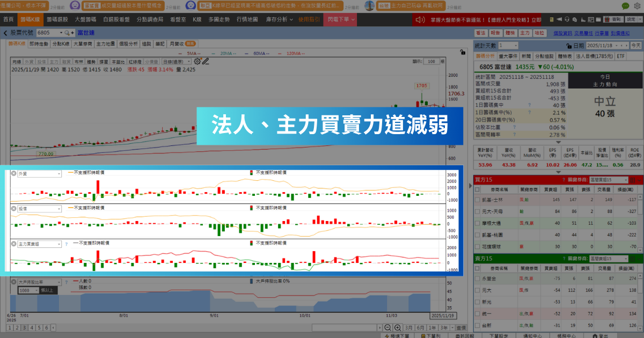Check the 摩根大通 broker row checkbox

[477, 223]
